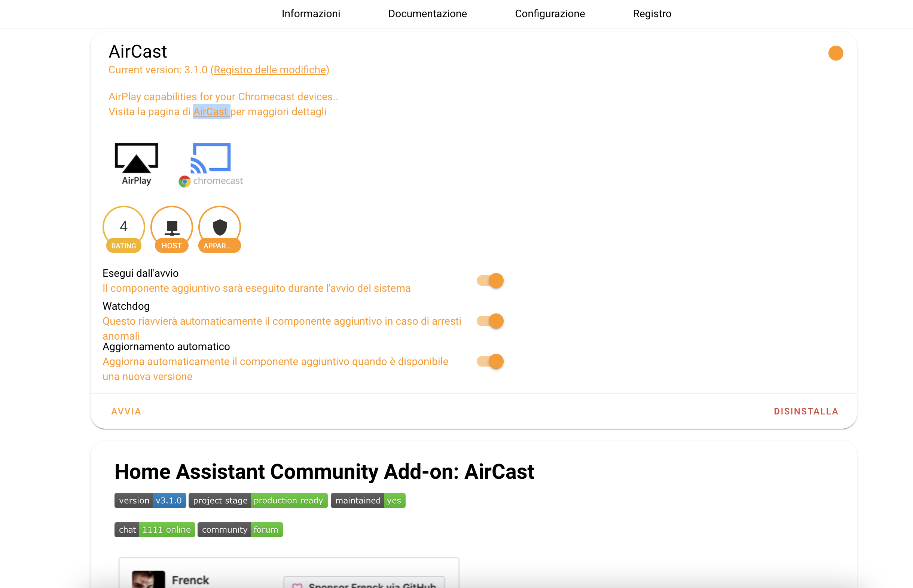Image resolution: width=913 pixels, height=588 pixels.
Task: Click the Host network badge icon
Action: click(171, 229)
